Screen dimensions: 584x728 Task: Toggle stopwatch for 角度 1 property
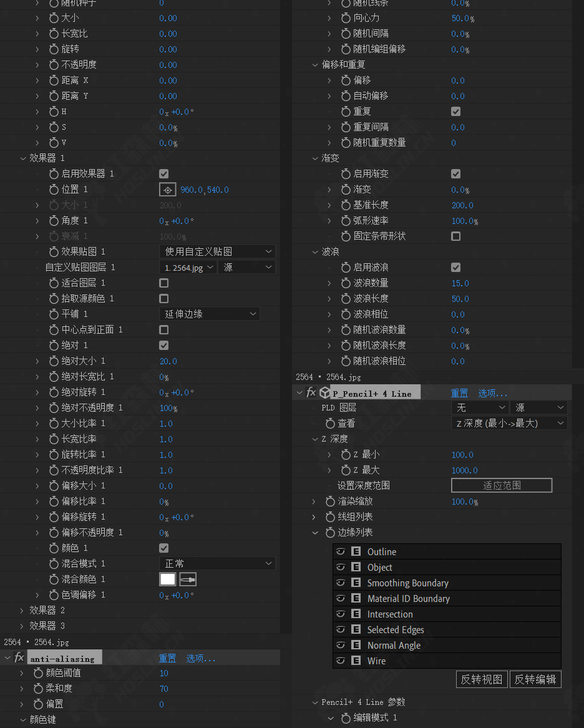[54, 221]
